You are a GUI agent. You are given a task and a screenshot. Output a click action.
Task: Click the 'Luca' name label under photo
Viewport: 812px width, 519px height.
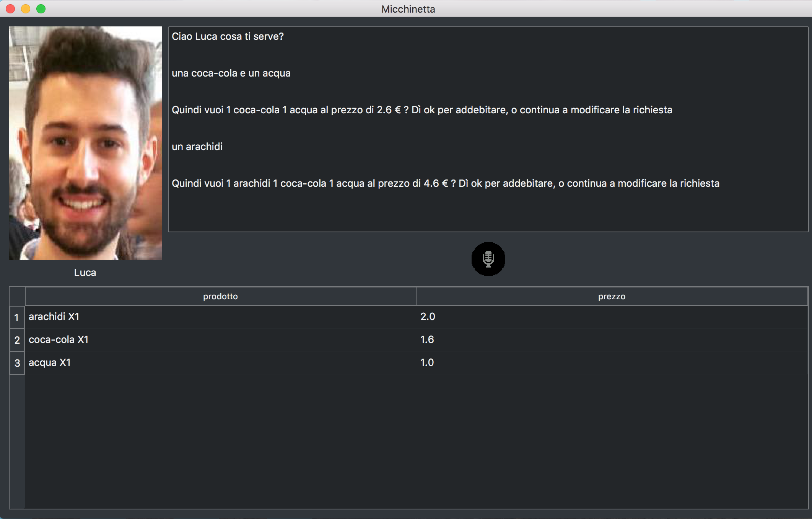pyautogui.click(x=85, y=273)
